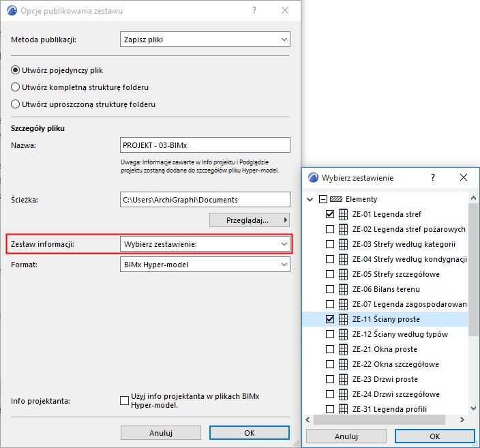The width and height of the screenshot is (480, 448).
Task: Click the schedule grid icon of ZE-02 Legenda stref pożarowych
Action: coord(343,229)
